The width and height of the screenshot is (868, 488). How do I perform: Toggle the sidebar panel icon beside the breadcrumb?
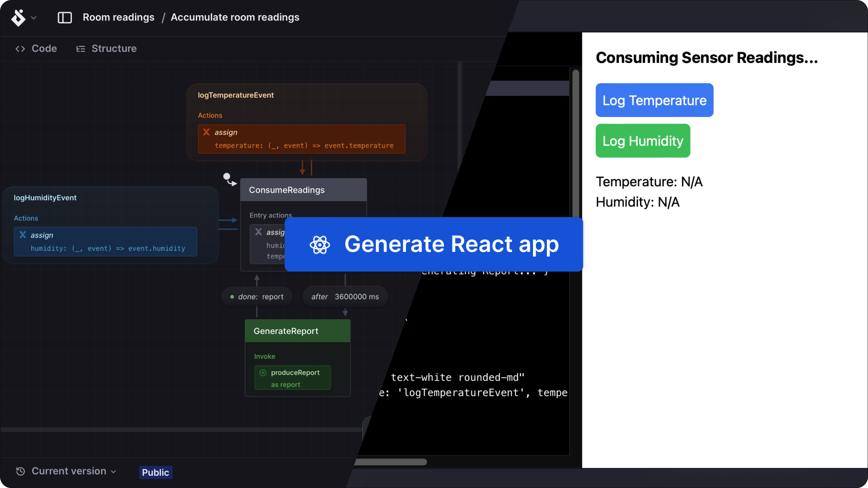point(65,17)
